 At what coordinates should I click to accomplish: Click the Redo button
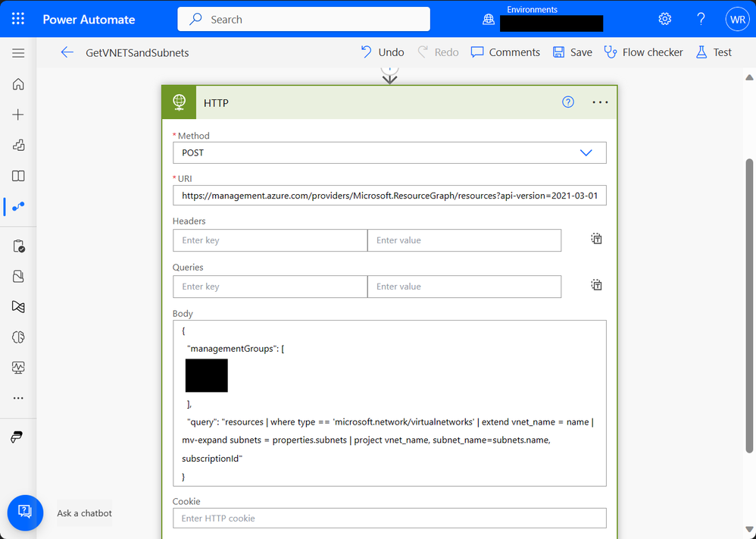point(438,52)
